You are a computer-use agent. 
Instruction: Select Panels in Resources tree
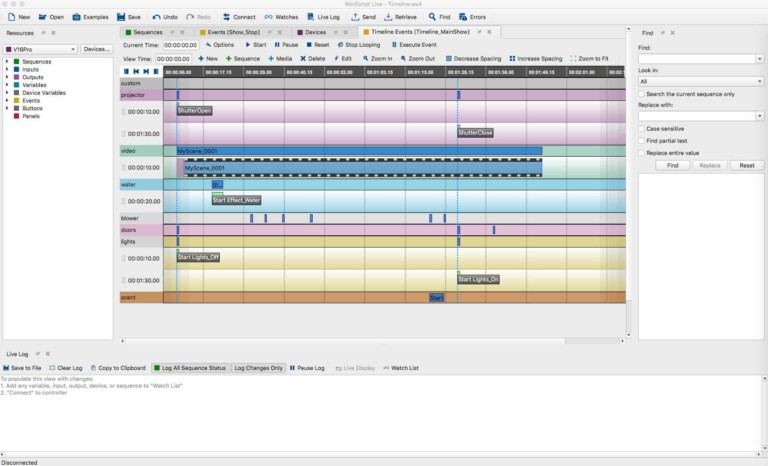coord(31,116)
